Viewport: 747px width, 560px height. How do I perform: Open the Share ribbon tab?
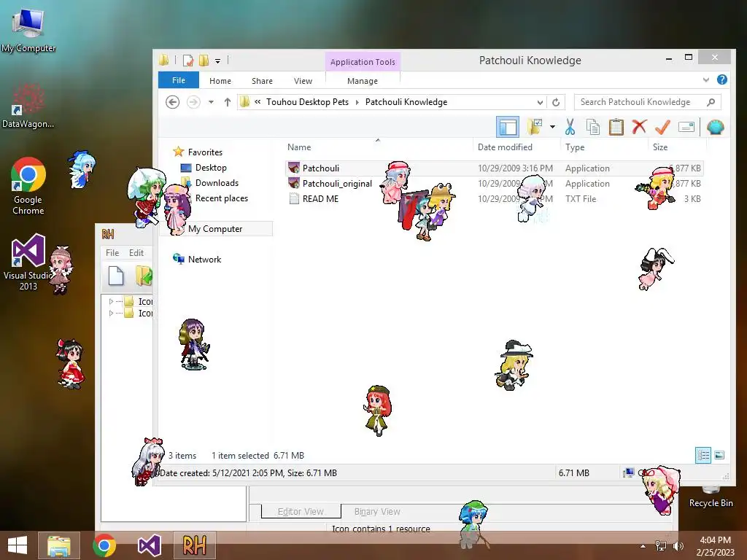(262, 81)
